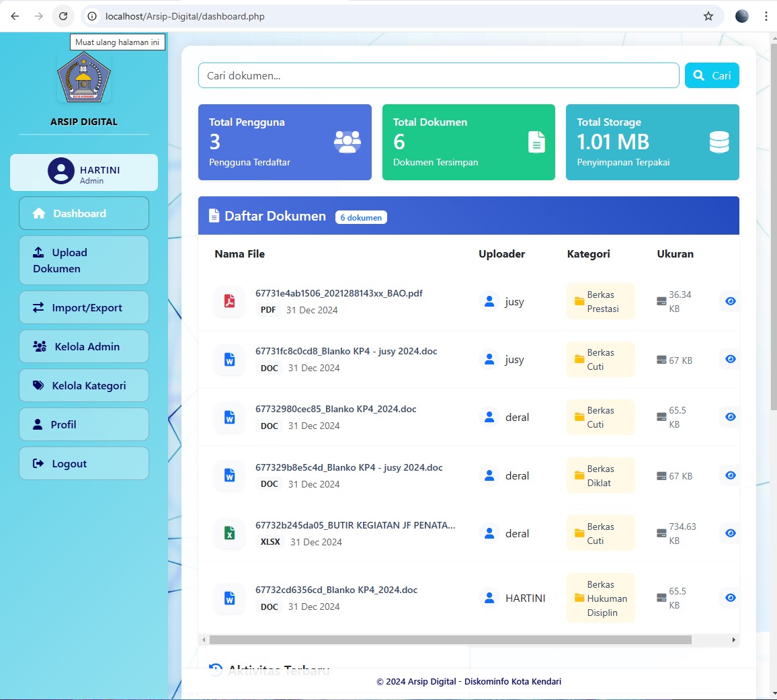This screenshot has width=777, height=700.
Task: Open Upload Dokumen from sidebar
Action: click(x=84, y=260)
